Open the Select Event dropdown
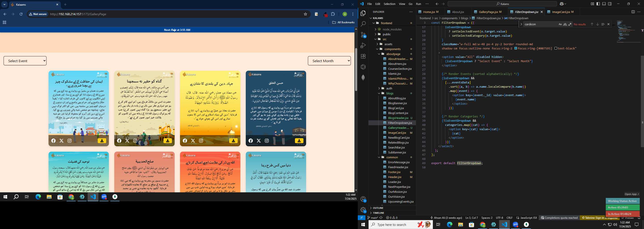644x229 pixels. point(25,61)
